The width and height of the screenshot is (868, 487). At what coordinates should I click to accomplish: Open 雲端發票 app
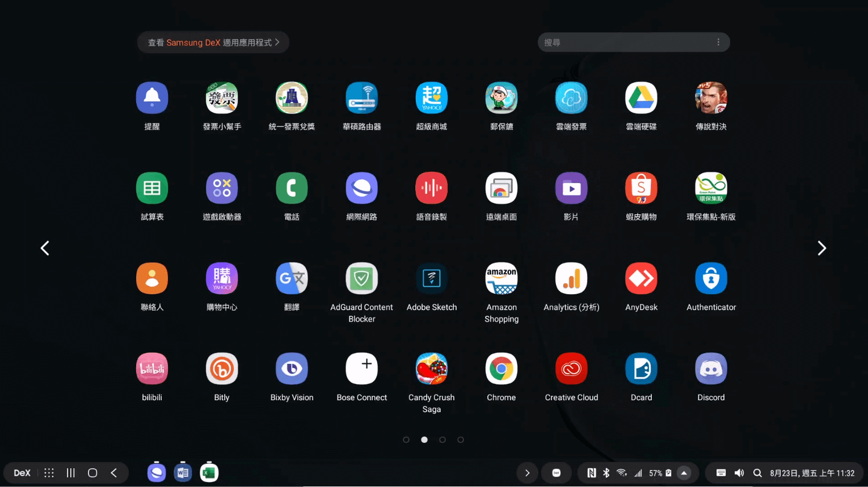[x=571, y=98]
